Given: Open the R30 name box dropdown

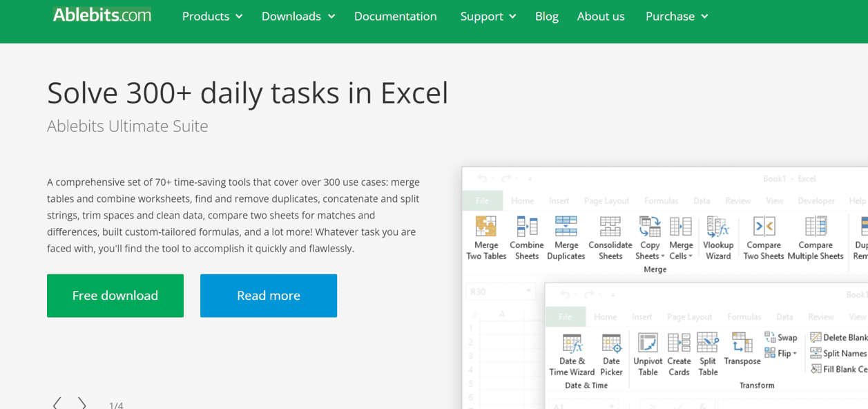Looking at the screenshot, I should click(x=528, y=292).
